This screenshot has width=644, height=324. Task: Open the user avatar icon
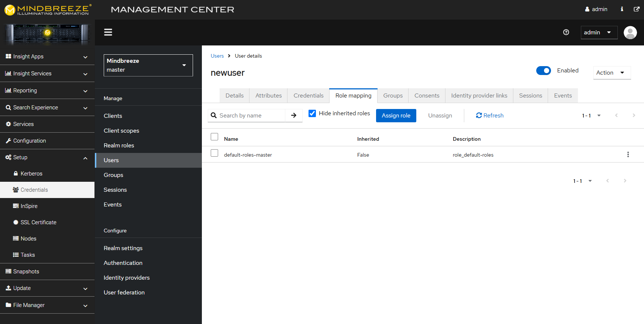click(630, 33)
